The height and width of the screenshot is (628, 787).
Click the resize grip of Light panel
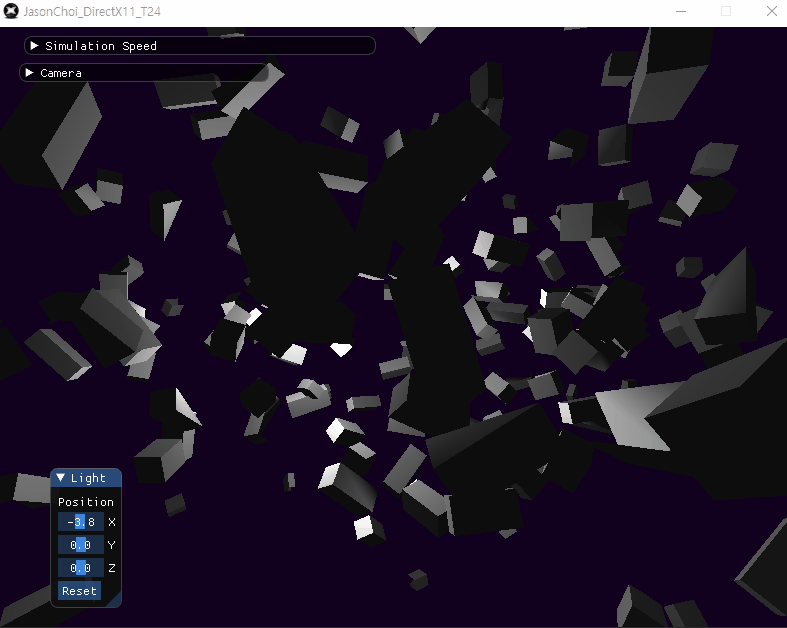pyautogui.click(x=115, y=601)
